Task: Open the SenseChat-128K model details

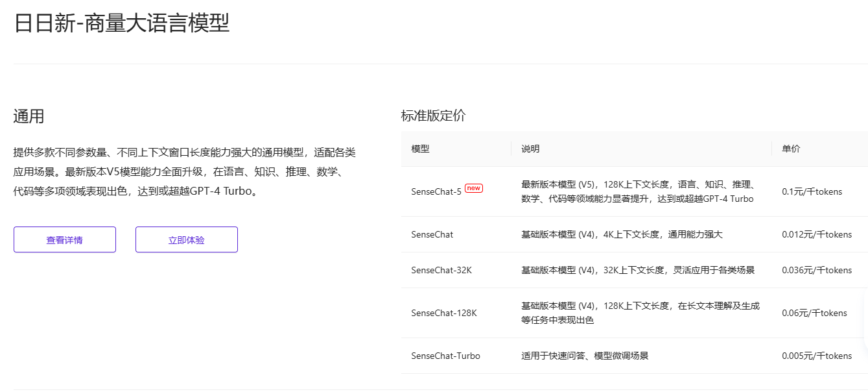Action: pos(443,312)
